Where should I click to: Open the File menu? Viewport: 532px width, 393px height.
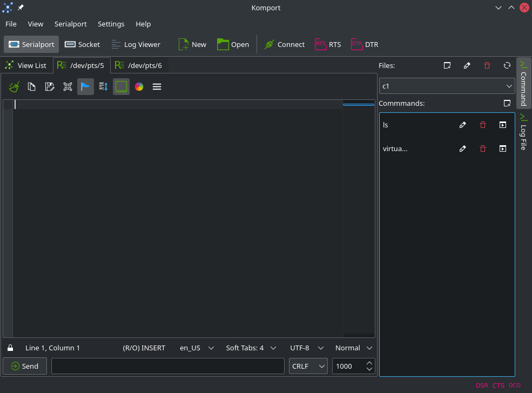(11, 24)
